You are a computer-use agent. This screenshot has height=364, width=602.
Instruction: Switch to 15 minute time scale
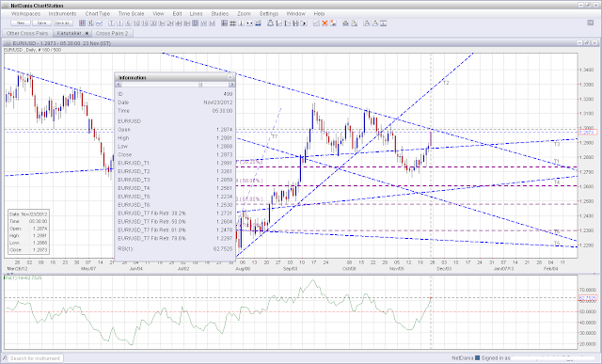(x=145, y=23)
